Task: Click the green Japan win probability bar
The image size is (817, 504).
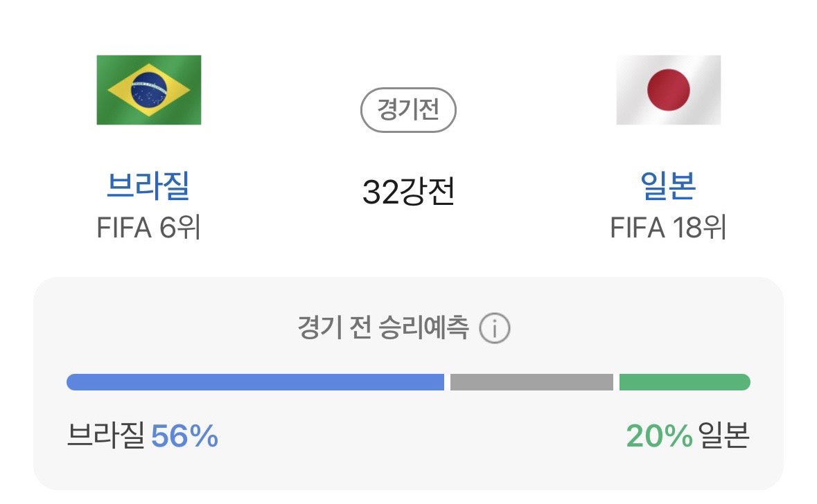Action: click(685, 382)
